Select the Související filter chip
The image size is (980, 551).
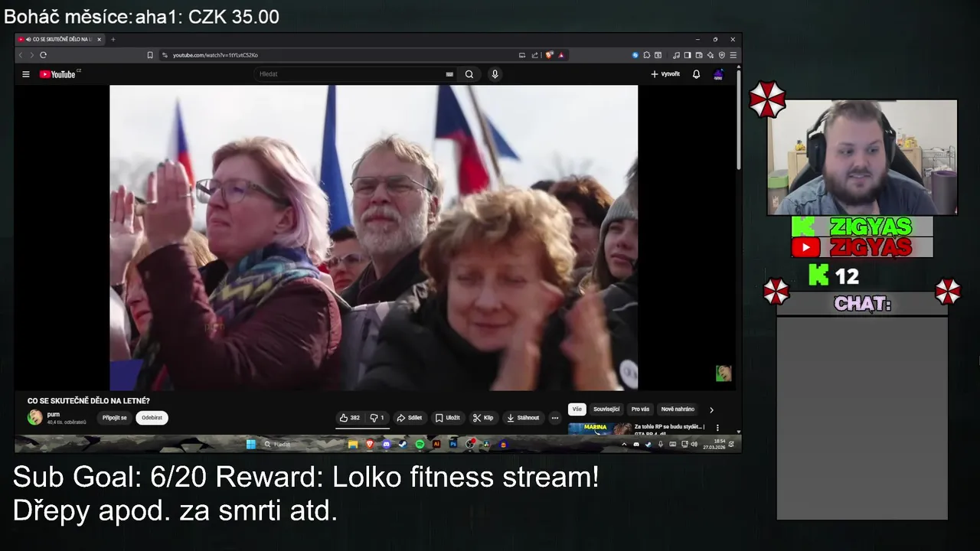607,409
